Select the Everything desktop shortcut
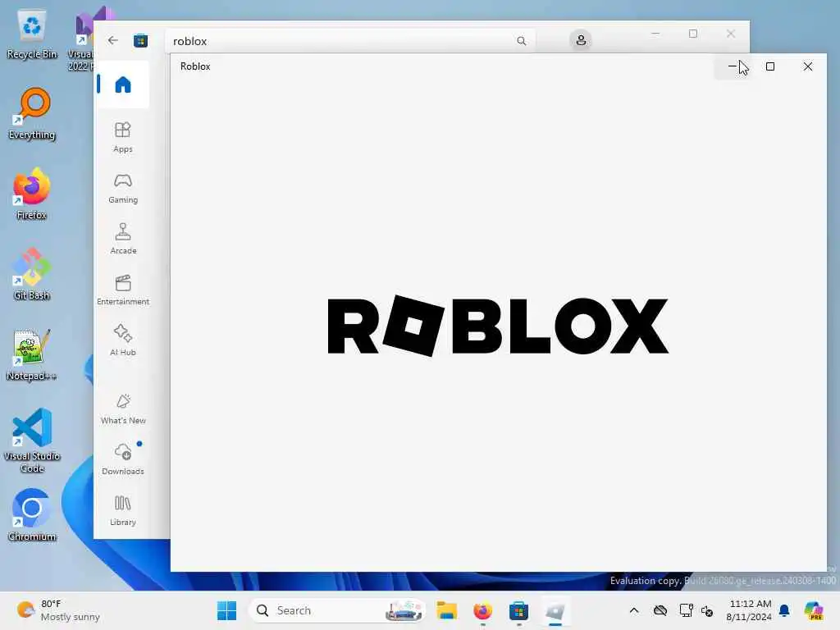The image size is (840, 630). 32,113
